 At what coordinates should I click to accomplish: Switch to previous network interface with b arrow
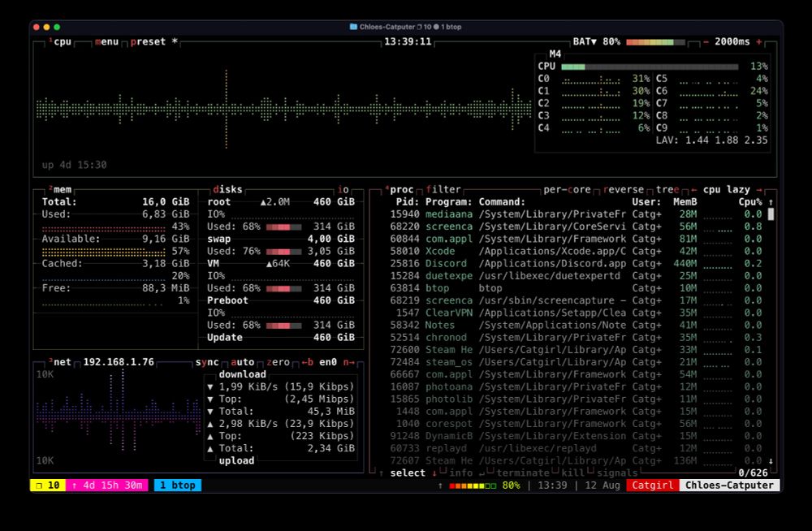(308, 362)
